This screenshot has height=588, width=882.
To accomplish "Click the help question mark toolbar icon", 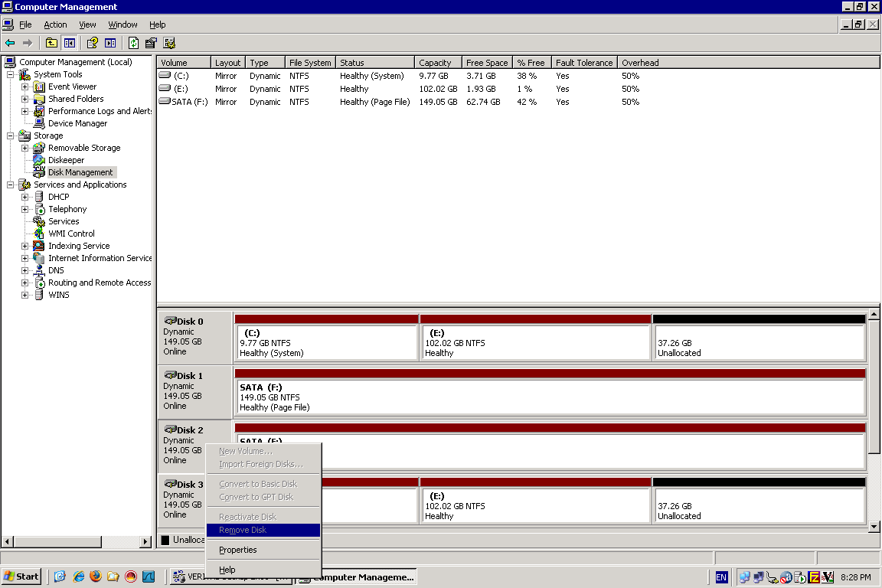I will tap(93, 43).
